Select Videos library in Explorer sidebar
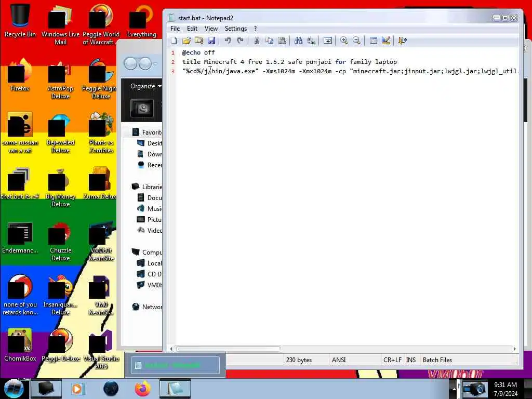The width and height of the screenshot is (532, 399). pos(149,230)
